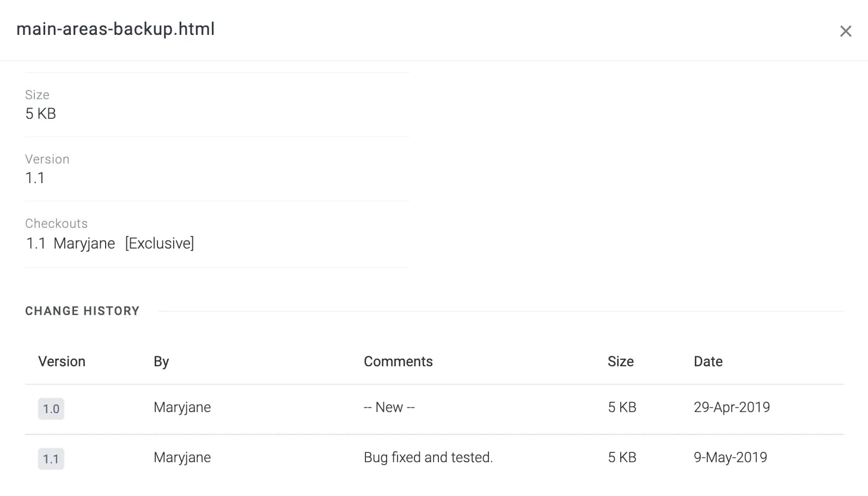This screenshot has height=496, width=868.
Task: Click the '-- New --' comment
Action: pyautogui.click(x=389, y=407)
